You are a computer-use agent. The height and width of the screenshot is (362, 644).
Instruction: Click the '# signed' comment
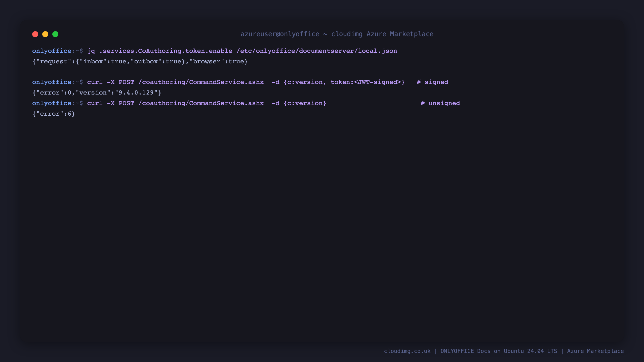pos(432,82)
